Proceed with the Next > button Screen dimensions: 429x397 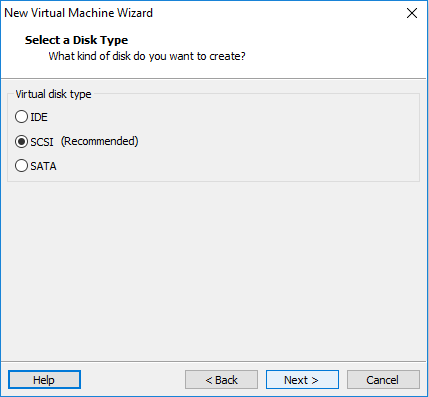click(302, 380)
